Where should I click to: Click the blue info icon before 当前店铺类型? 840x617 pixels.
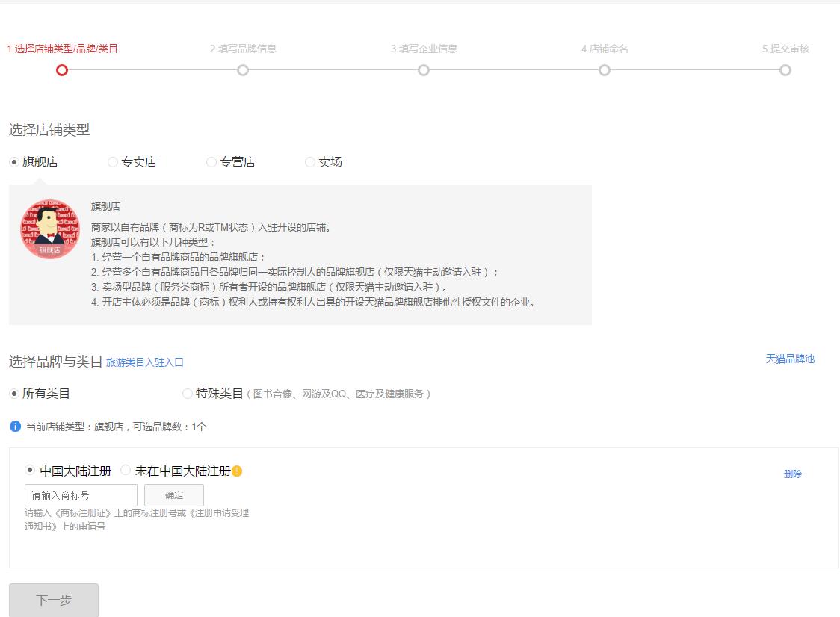(x=15, y=427)
